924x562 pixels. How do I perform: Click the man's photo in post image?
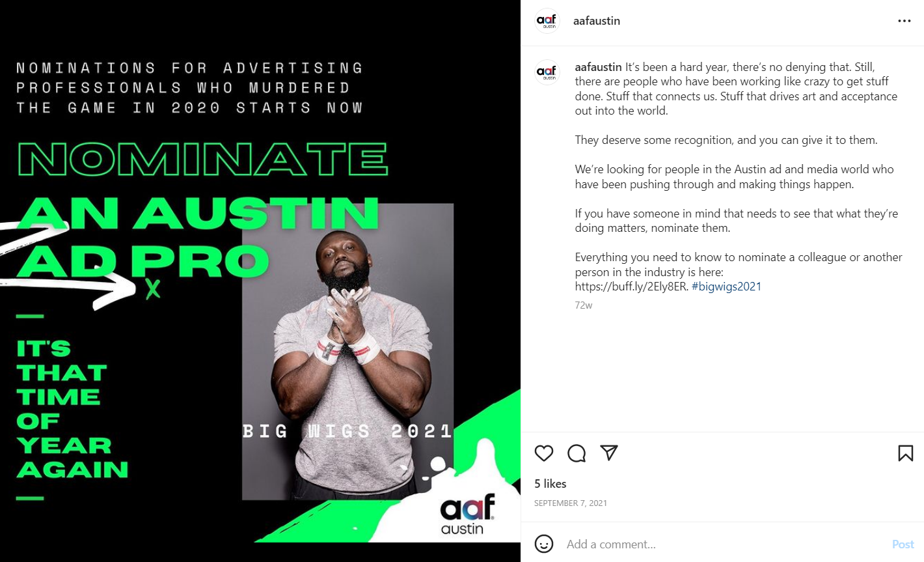tap(347, 352)
